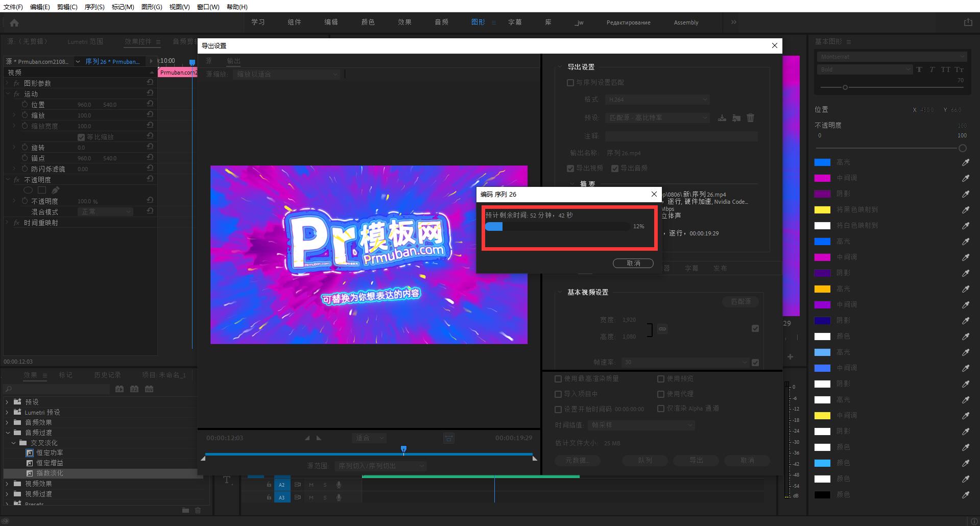Open the 文件 menu
980x526 pixels.
pyautogui.click(x=13, y=7)
